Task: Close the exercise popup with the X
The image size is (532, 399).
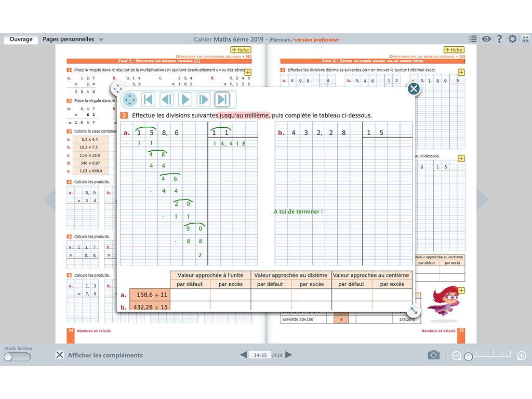Action: [414, 89]
